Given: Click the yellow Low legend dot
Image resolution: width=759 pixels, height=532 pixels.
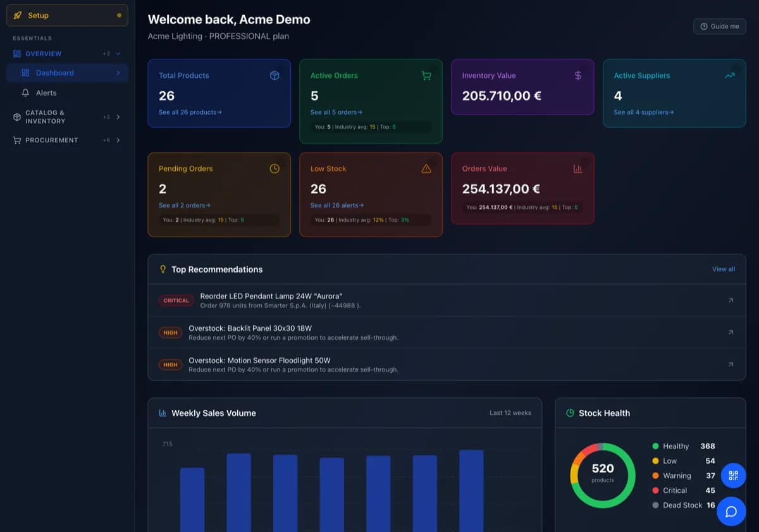Looking at the screenshot, I should click(x=655, y=461).
